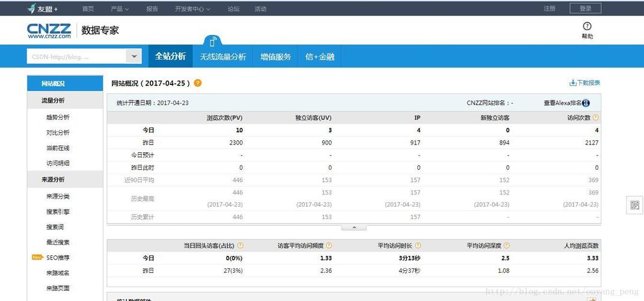Open SEO推荐 in the sidebar
The width and height of the screenshot is (644, 301).
click(x=58, y=258)
